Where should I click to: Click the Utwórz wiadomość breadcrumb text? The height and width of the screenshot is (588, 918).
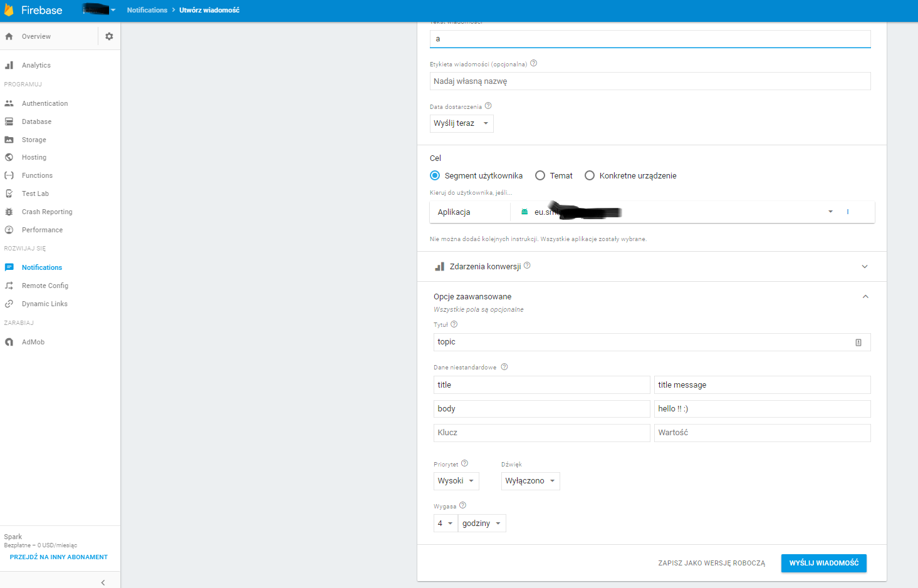(x=209, y=10)
